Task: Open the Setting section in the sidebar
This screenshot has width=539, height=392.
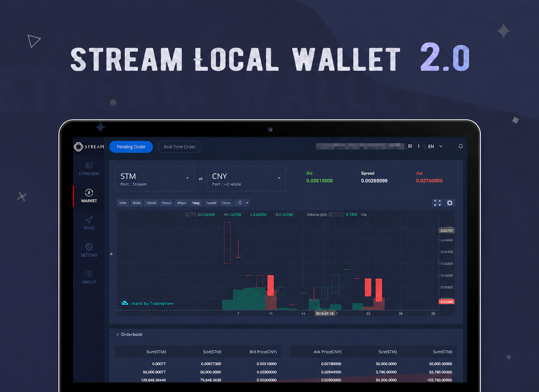Action: click(x=89, y=250)
